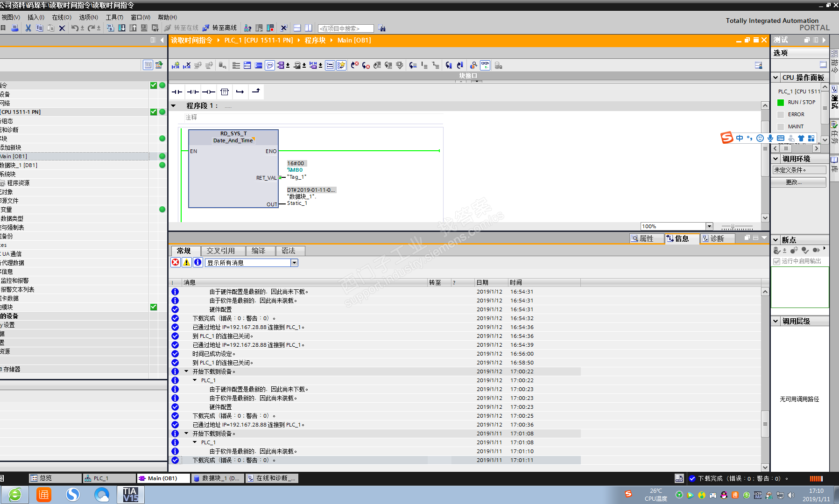The image size is (839, 504).
Task: Switch to 数据块_1 editor button
Action: pyautogui.click(x=218, y=478)
